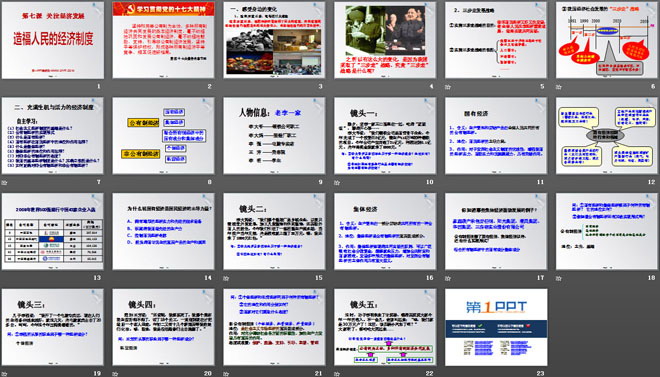Screen dimensions: 660x377
Task: Click animation star icon under slide 6
Action: pyautogui.click(x=559, y=87)
